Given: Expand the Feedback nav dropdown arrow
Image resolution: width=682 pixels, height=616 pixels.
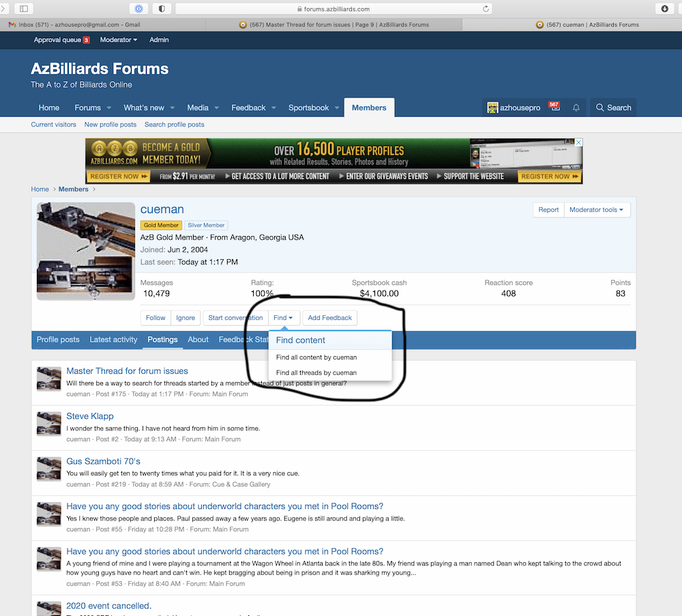Looking at the screenshot, I should [x=273, y=108].
